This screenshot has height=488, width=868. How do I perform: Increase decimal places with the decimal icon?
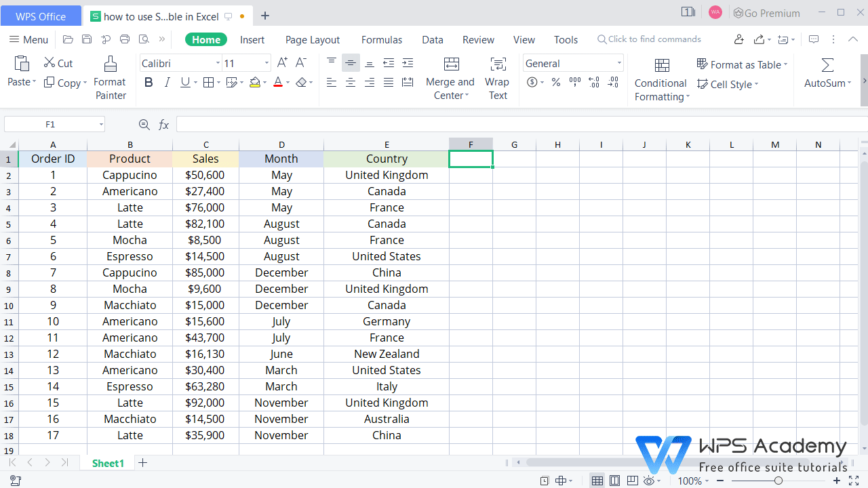tap(594, 82)
